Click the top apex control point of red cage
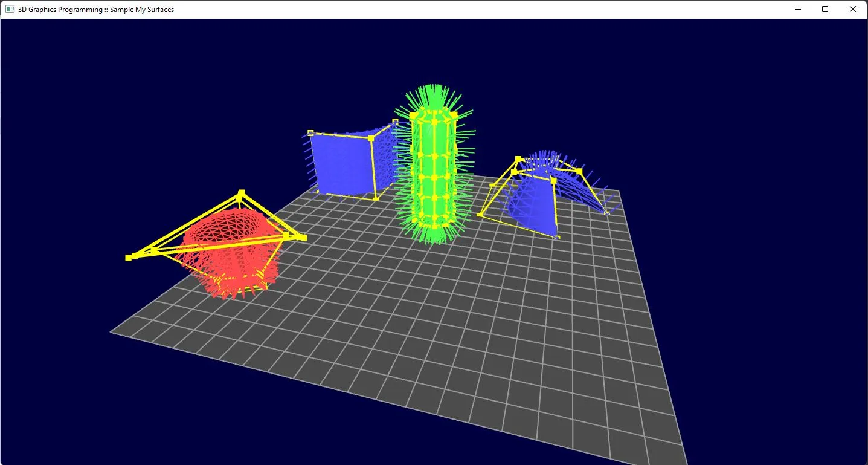The width and height of the screenshot is (868, 465). (x=241, y=193)
